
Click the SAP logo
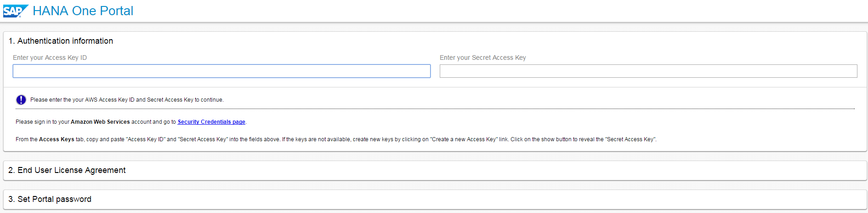coord(15,11)
